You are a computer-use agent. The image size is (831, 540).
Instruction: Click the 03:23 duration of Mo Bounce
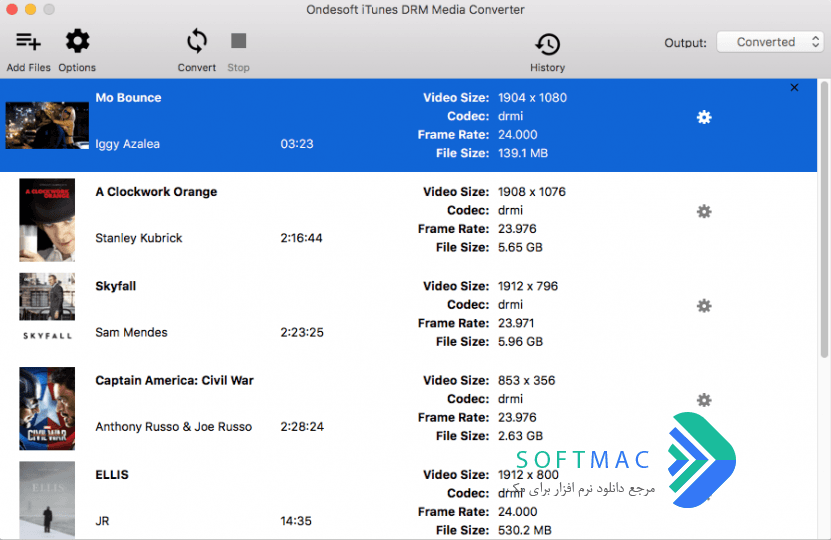(297, 144)
